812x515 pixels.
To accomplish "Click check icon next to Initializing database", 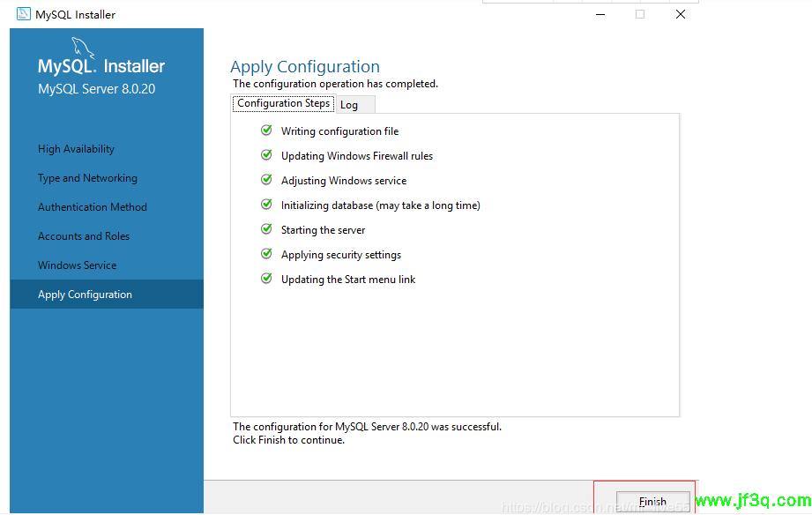I will point(266,205).
